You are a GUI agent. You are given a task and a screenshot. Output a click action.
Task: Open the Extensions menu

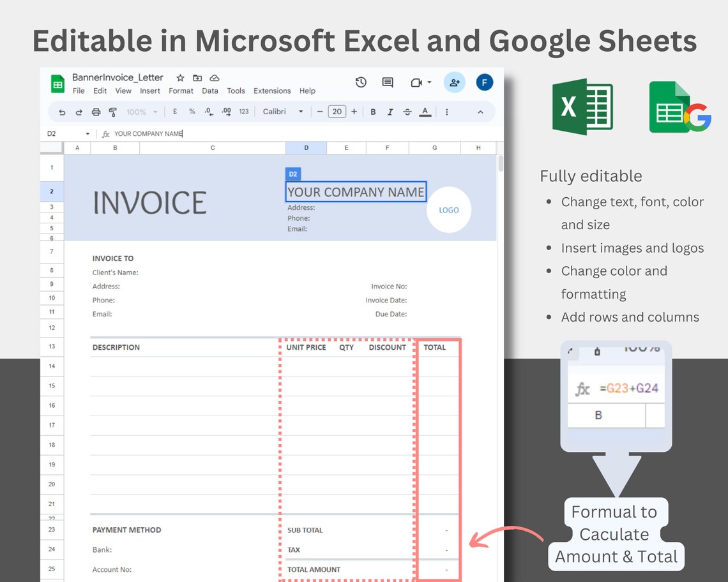(272, 91)
